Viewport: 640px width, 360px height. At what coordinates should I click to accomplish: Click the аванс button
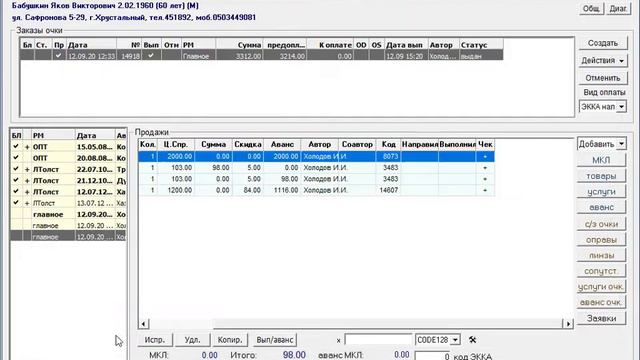(x=602, y=207)
